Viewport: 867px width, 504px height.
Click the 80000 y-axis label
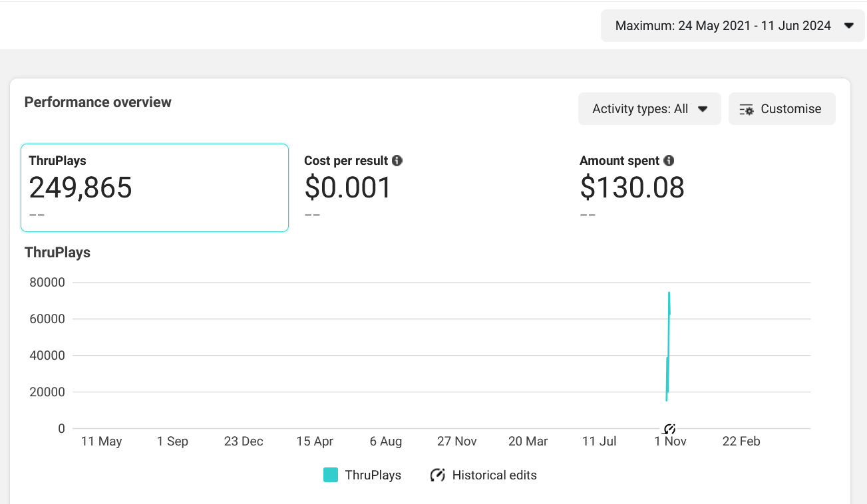pos(47,283)
